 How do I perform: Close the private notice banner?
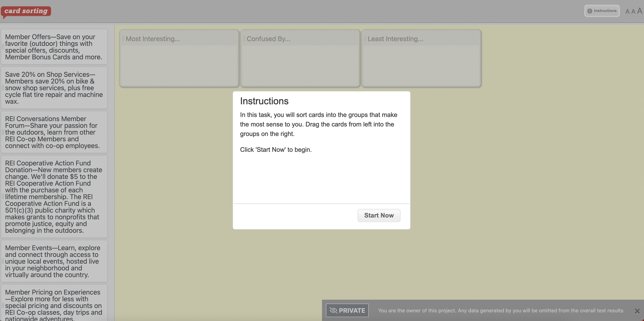(x=637, y=311)
